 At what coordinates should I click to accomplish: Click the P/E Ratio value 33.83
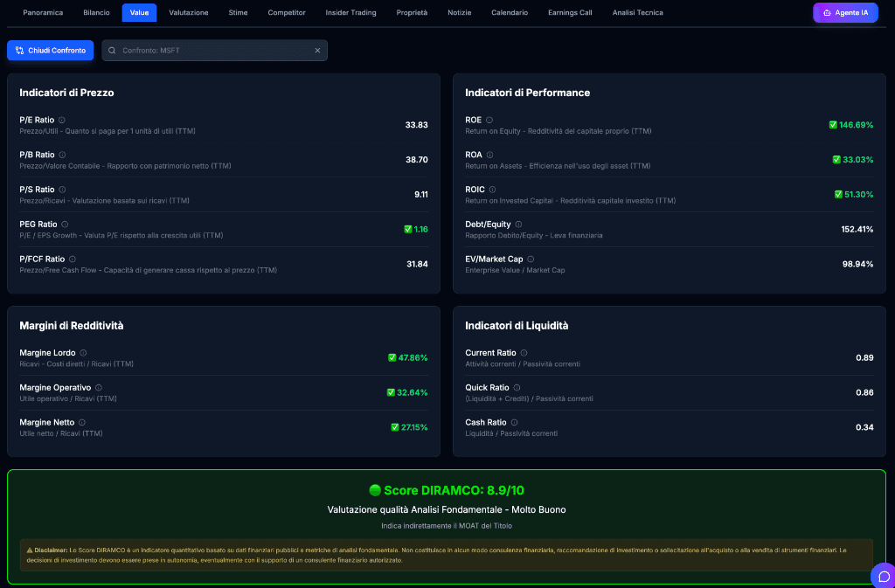[x=417, y=125]
